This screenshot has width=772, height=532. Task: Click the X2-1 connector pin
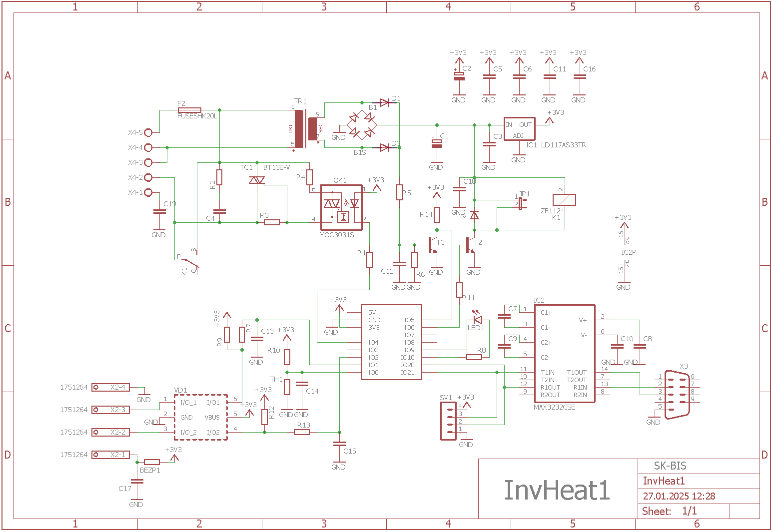[x=111, y=455]
